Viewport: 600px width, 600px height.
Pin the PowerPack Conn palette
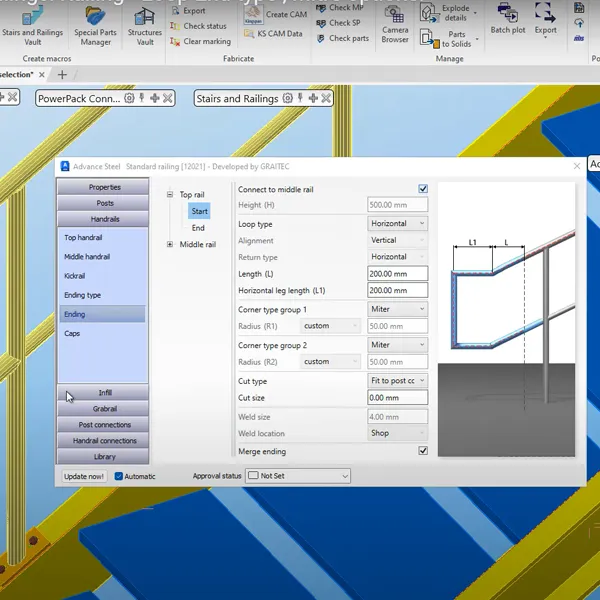(142, 98)
